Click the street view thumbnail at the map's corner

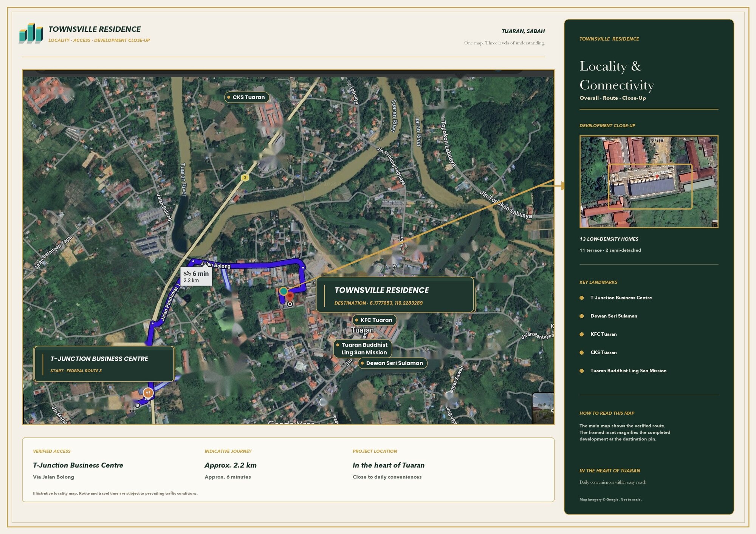543,409
